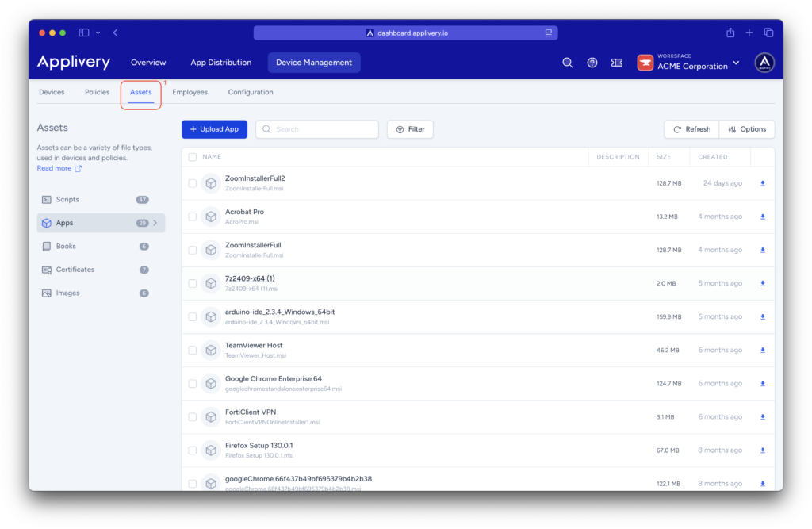Select the Acrobat Pro row checkbox
The image size is (812, 529).
(x=193, y=217)
